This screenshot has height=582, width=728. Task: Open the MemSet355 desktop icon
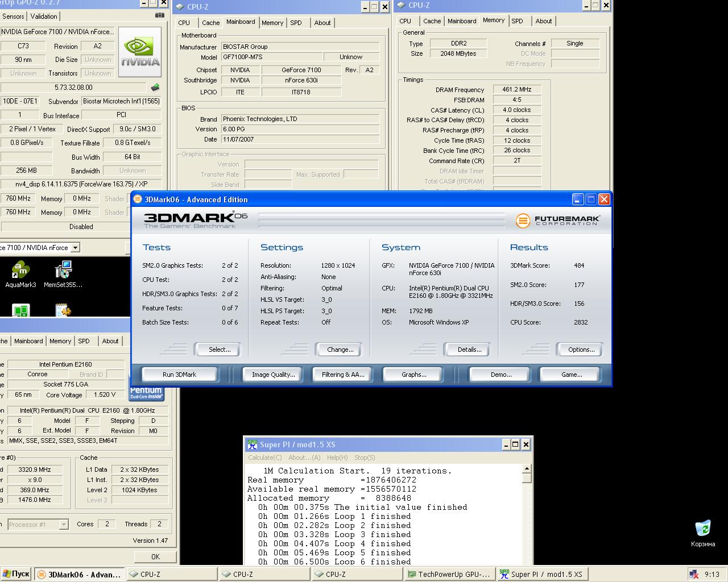point(63,275)
